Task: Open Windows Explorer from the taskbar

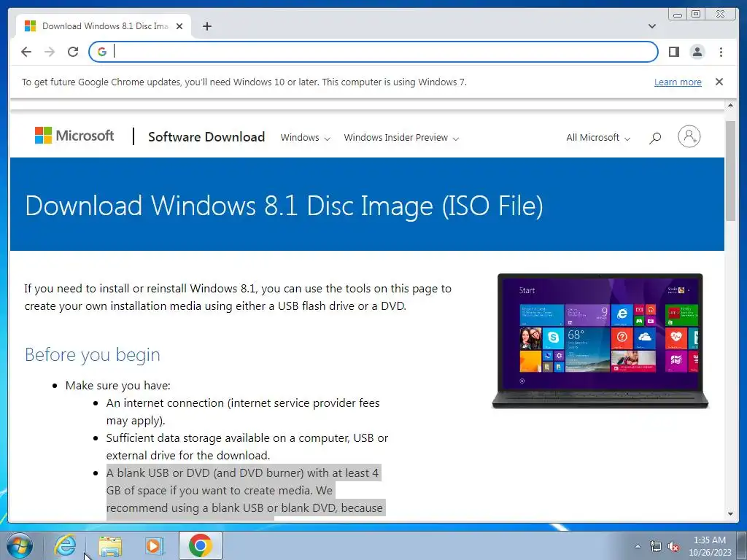Action: 110,545
